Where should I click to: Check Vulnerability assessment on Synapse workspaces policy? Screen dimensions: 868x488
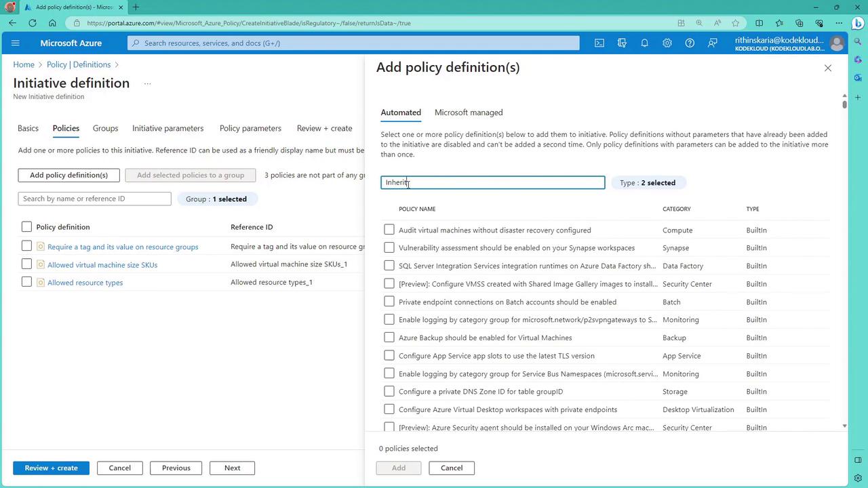tap(389, 247)
